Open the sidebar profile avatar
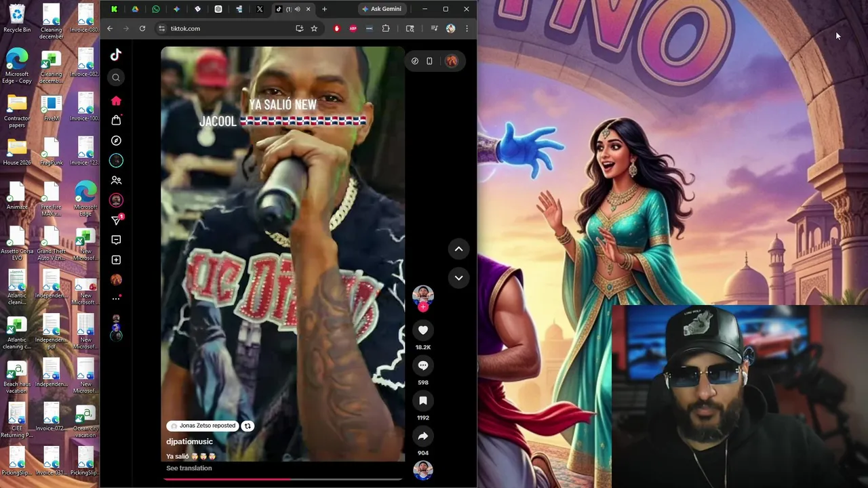 coord(116,279)
